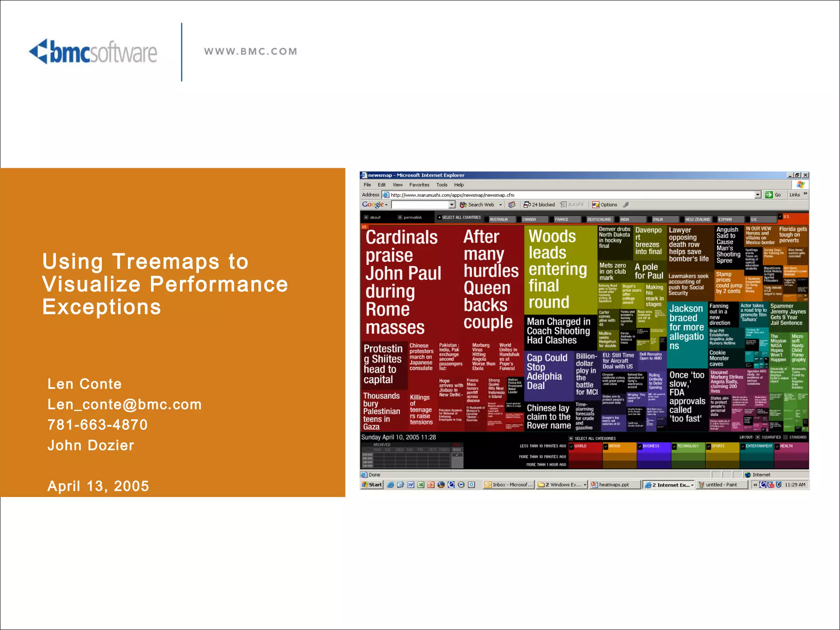This screenshot has width=840, height=630.
Task: Click Internet Explorer quick launch icon
Action: pos(390,485)
